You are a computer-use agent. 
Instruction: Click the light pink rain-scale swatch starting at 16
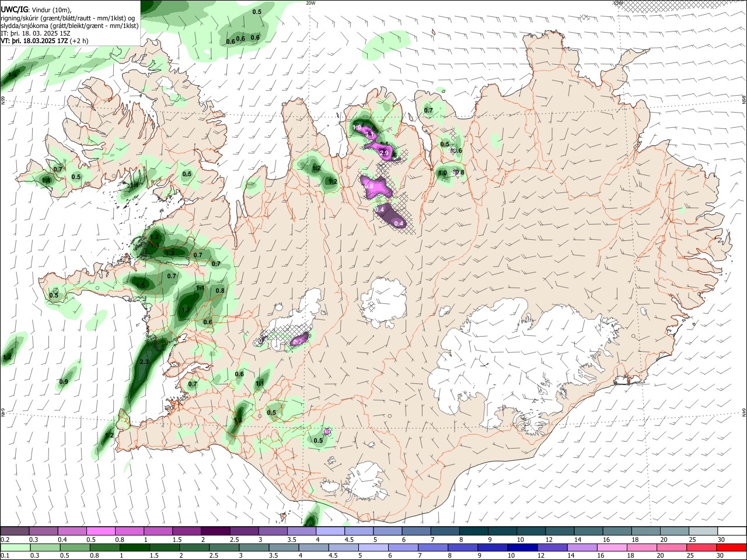click(612, 547)
